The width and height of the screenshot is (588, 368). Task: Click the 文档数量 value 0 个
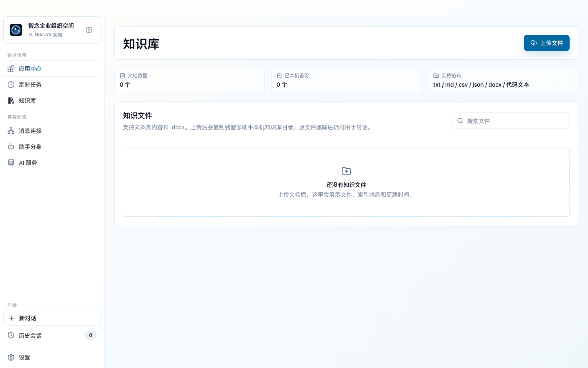point(125,85)
